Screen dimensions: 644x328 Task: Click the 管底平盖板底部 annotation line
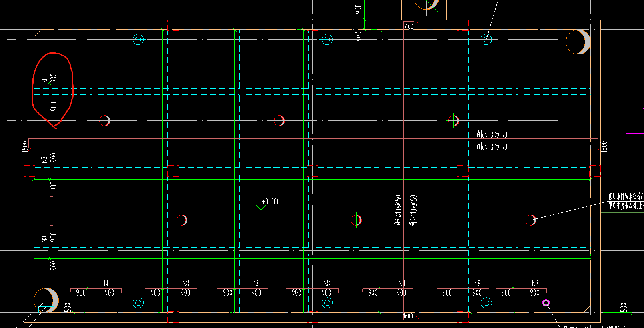click(626, 206)
